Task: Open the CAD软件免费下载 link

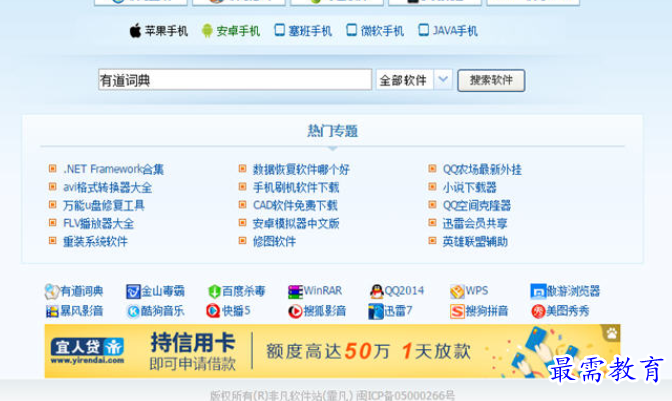Action: tap(295, 205)
